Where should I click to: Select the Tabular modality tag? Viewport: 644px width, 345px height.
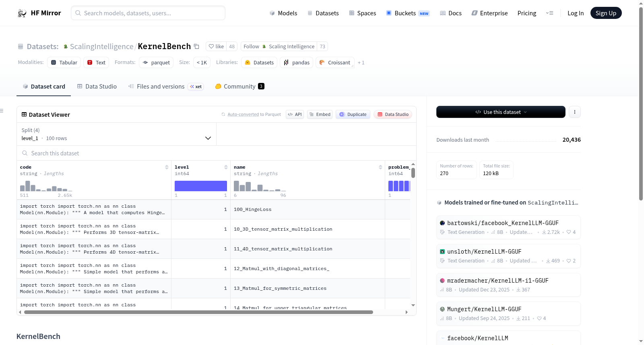coord(64,62)
